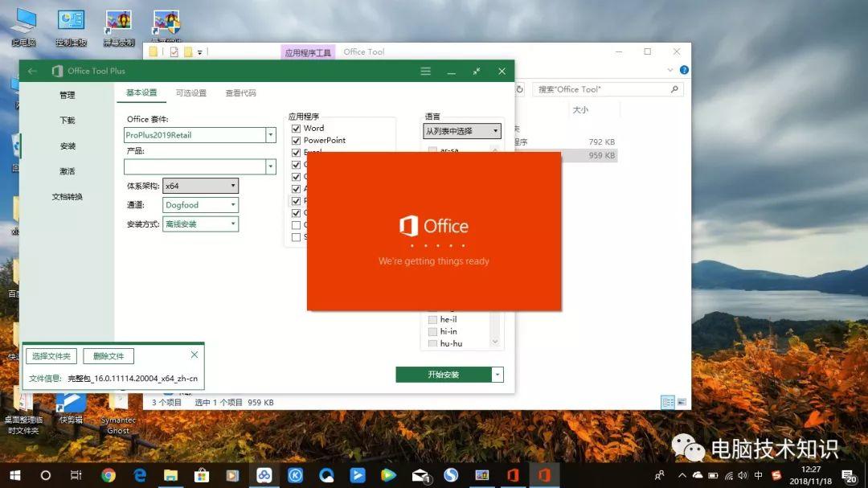Click the 开始安装 button
Image resolution: width=868 pixels, height=488 pixels.
point(444,375)
